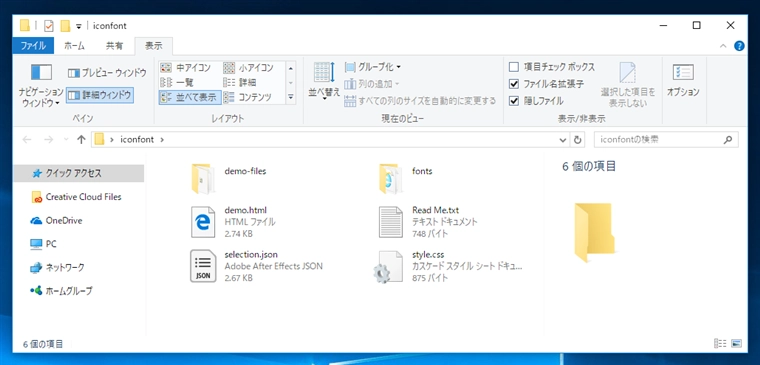Viewport: 760px width, 365px height.
Task: Expand address bar history dropdown
Action: (x=563, y=140)
